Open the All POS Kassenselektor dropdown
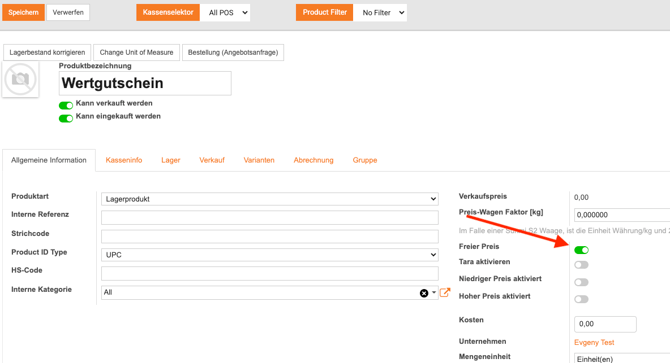The height and width of the screenshot is (363, 670). [x=225, y=13]
